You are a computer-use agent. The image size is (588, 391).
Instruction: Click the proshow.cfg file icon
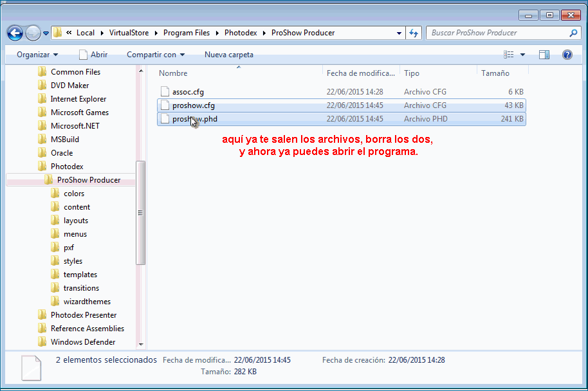coord(165,105)
